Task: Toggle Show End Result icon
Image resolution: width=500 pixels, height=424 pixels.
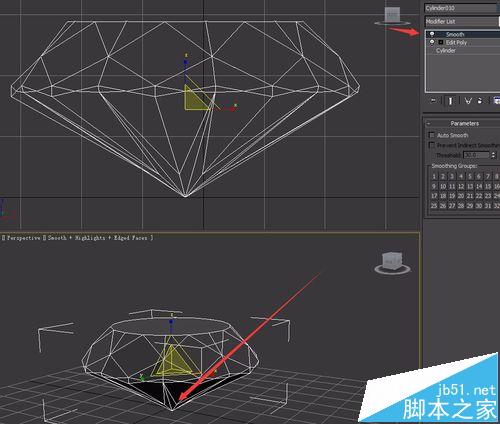Action: (x=450, y=101)
